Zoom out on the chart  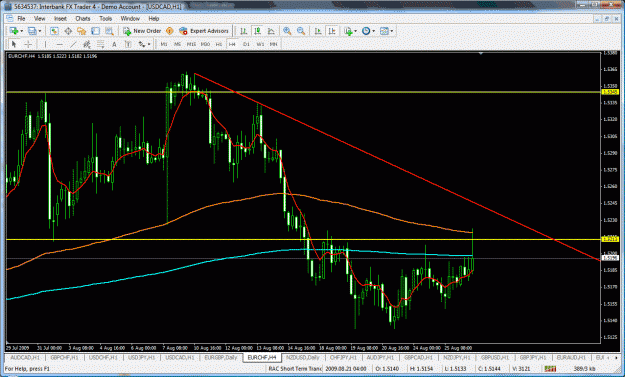tap(301, 31)
